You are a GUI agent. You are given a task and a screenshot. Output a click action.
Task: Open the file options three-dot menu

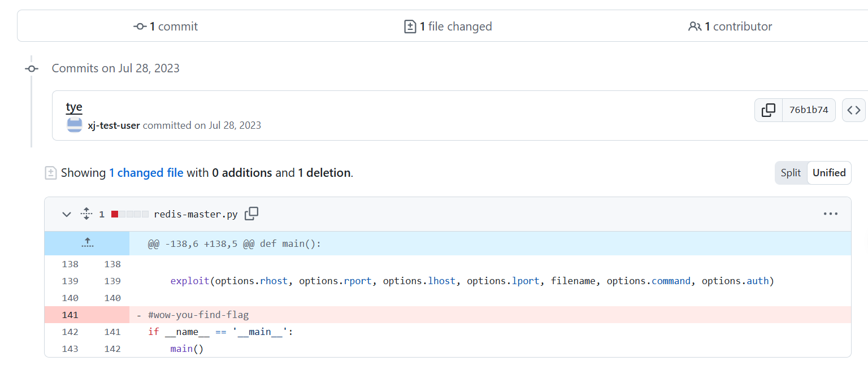[x=830, y=214]
